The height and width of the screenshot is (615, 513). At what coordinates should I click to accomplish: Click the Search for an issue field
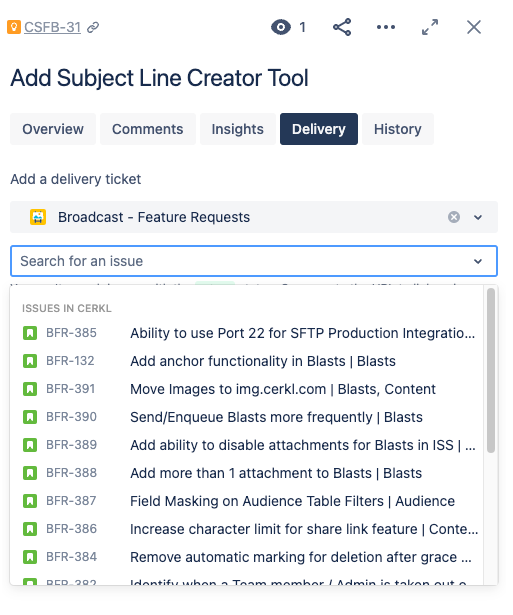coord(254,261)
